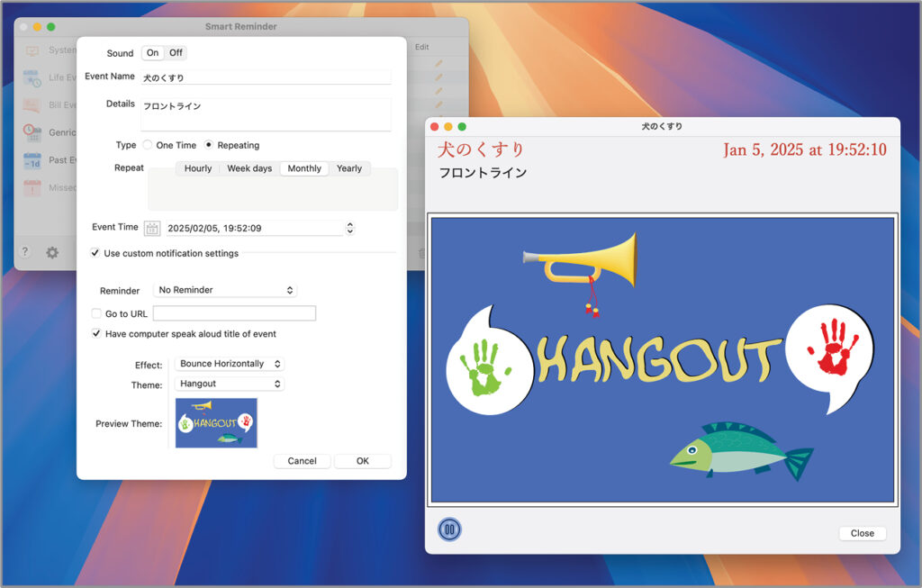Image resolution: width=922 pixels, height=588 pixels.
Task: Select the Missed events sidebar icon
Action: coord(32,187)
